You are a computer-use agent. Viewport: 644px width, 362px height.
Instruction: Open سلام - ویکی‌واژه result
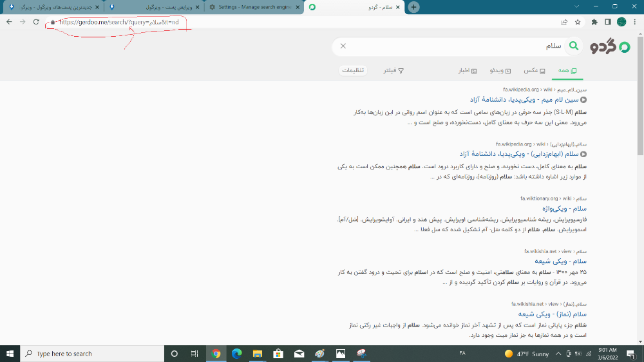pos(564,208)
